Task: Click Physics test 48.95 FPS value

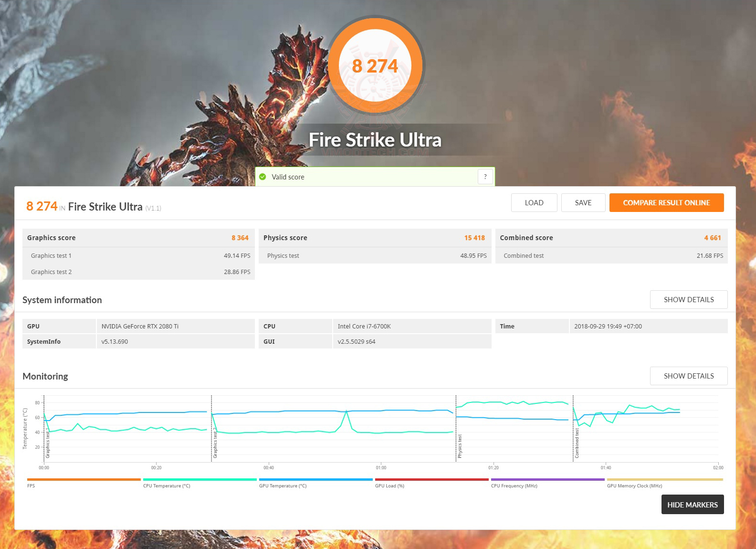Action: coord(473,255)
